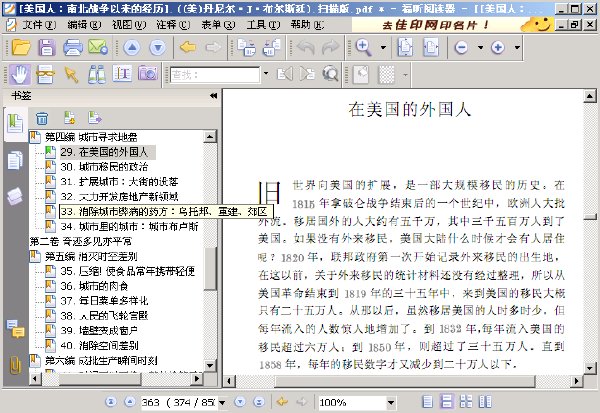This screenshot has width=600, height=413.
Task: Click in the 查找 search input field
Action: point(215,74)
